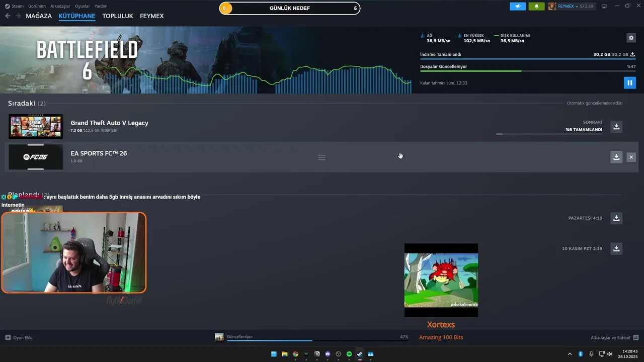Grab the reorder handle on EA SPORTS FC 26

[x=321, y=157]
